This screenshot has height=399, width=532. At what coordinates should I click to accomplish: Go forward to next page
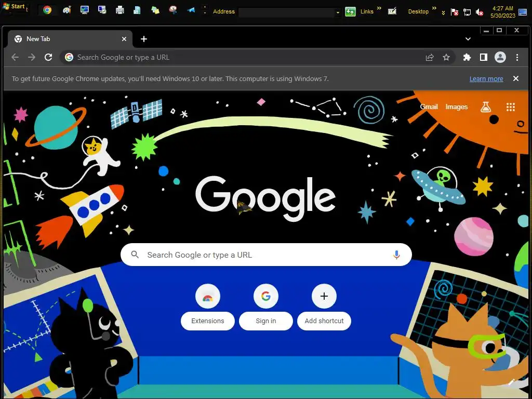(32, 57)
